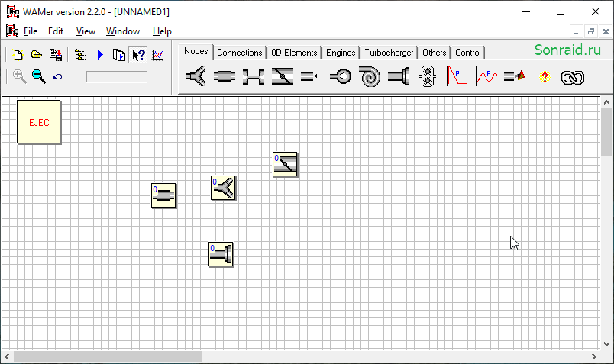Switch to the Turbocharger tab
The width and height of the screenshot is (614, 364).
389,53
